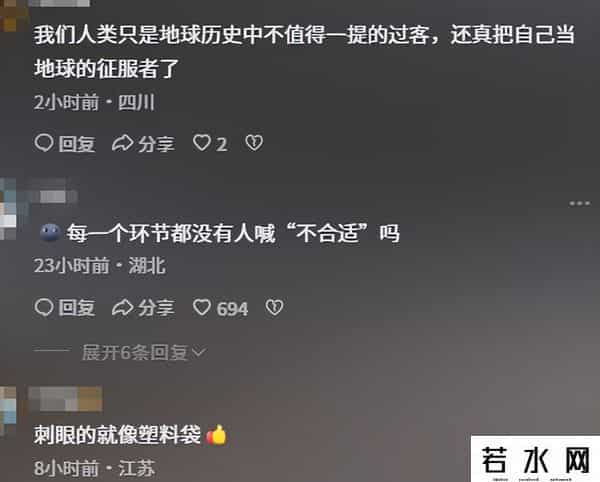Share the Hubei comment about 不合适
This screenshot has width=600, height=482.
[x=143, y=308]
